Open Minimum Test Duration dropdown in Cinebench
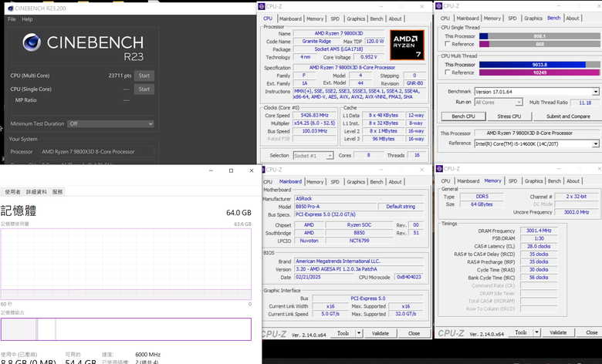Image resolution: width=602 pixels, height=364 pixels. (111, 124)
